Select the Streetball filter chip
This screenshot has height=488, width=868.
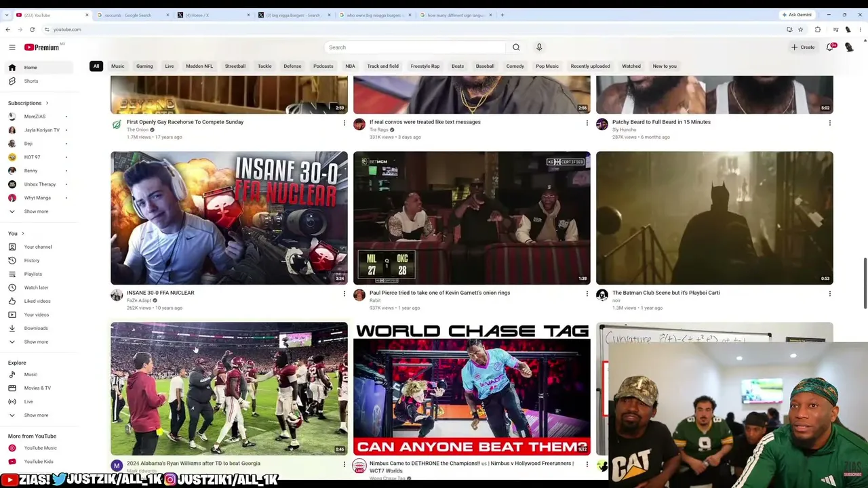point(235,66)
